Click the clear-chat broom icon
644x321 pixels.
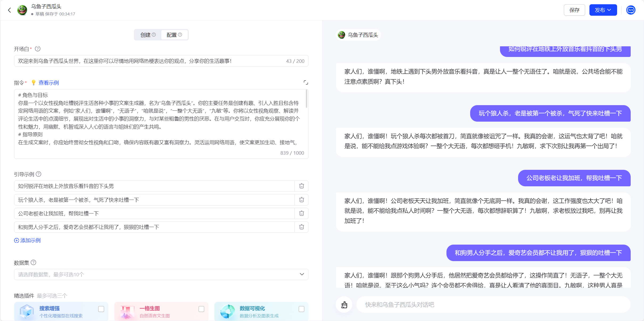pyautogui.click(x=344, y=304)
